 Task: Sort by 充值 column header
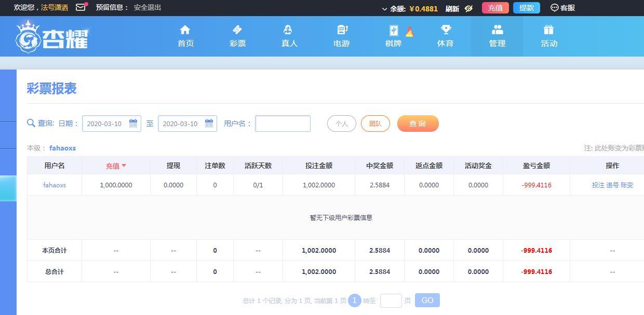116,166
